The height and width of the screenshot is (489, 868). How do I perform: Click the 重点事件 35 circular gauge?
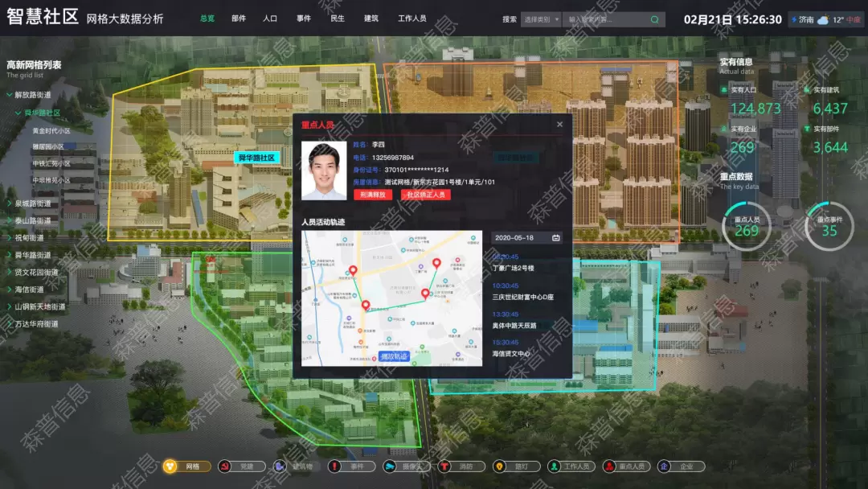pyautogui.click(x=829, y=227)
